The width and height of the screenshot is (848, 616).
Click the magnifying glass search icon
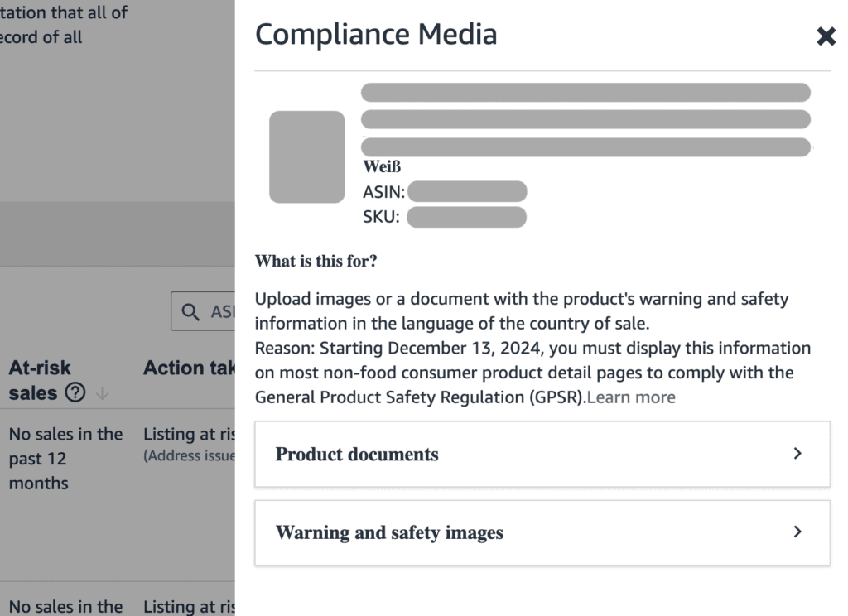[x=190, y=311]
